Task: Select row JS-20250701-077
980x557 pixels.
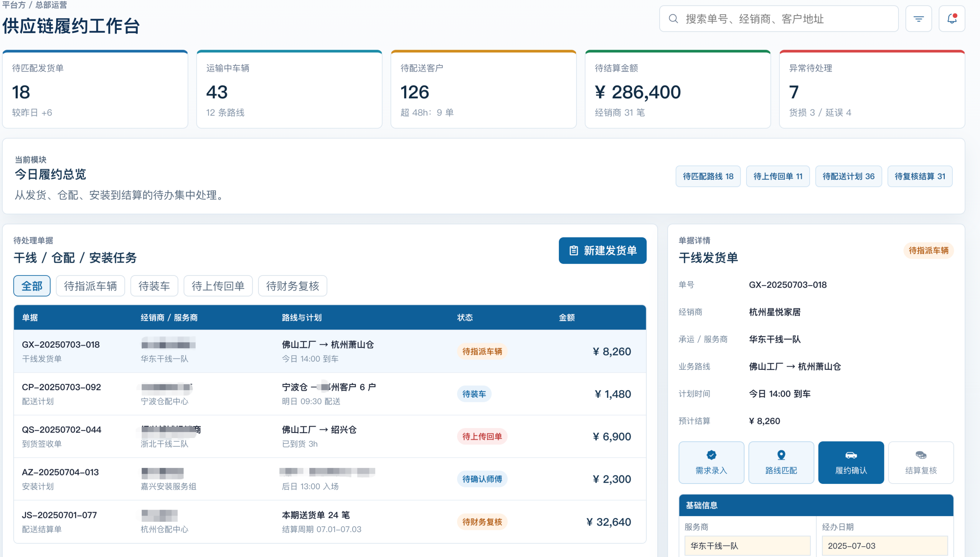Action: pos(330,522)
